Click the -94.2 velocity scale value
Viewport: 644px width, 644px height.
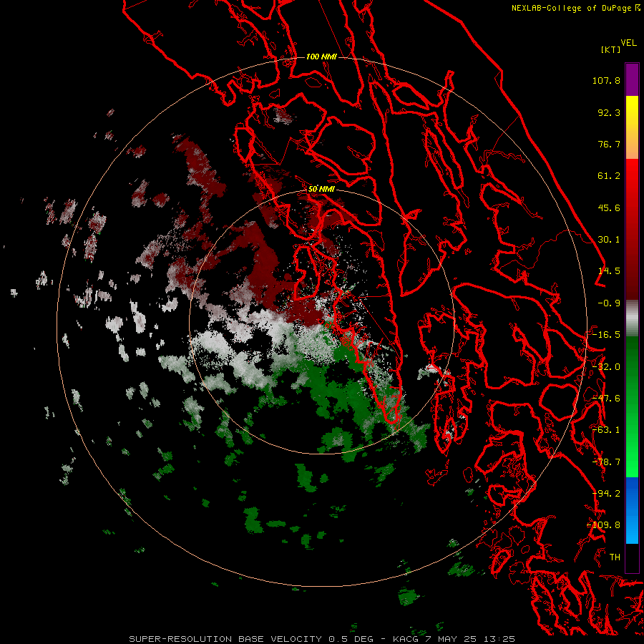point(606,494)
